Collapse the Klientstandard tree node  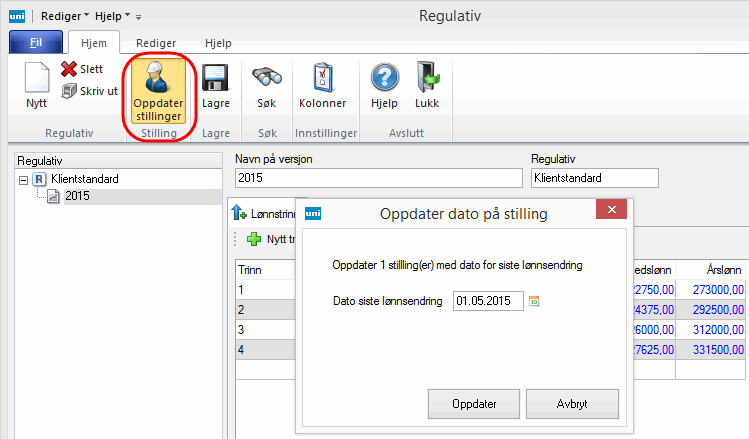(x=23, y=179)
